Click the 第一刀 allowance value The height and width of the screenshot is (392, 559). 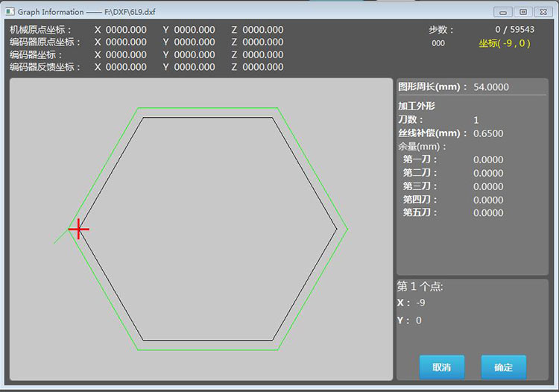(488, 159)
